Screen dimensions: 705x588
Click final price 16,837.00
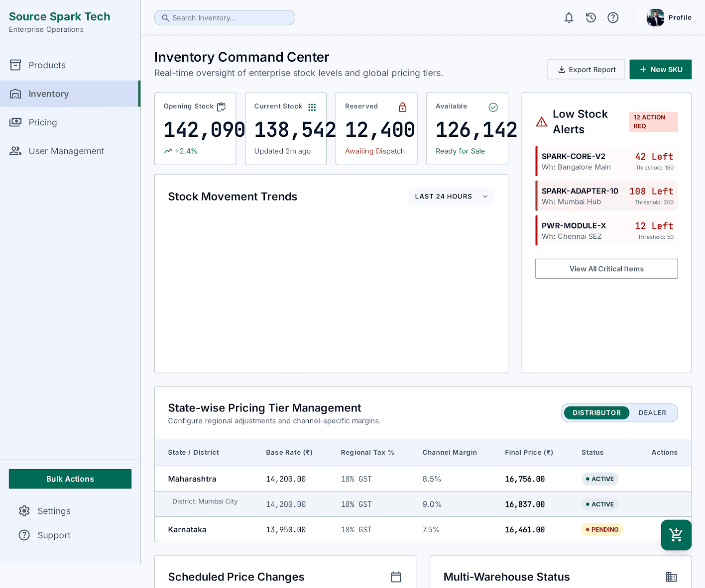coord(525,504)
